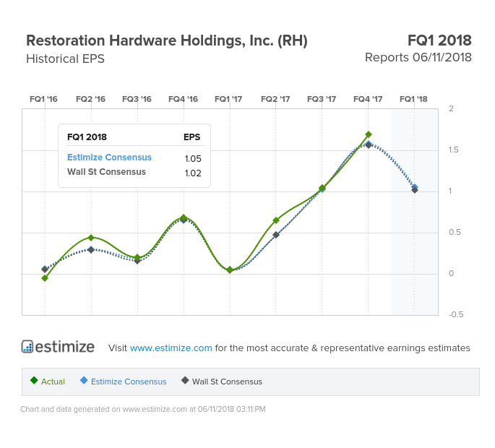Click the 1.05 EPS value in tooltip
The image size is (495, 448).
click(x=193, y=158)
